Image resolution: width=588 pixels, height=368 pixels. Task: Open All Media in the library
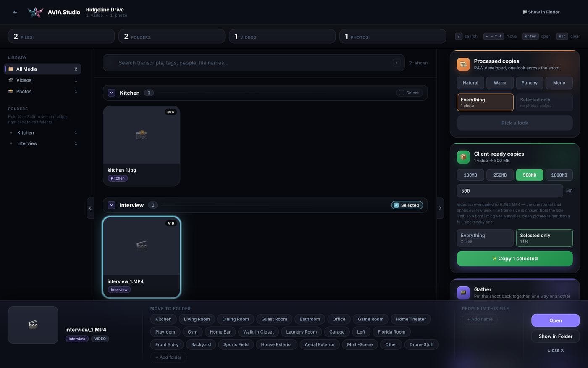point(42,69)
